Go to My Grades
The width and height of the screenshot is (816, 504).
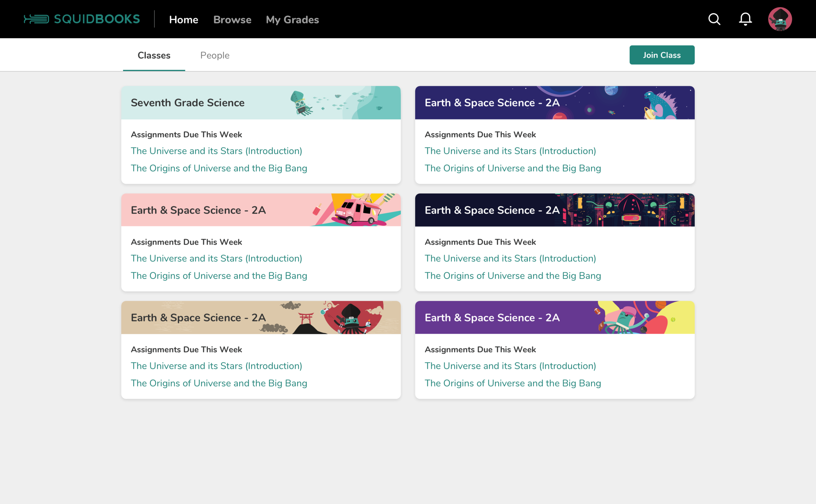[x=292, y=20]
